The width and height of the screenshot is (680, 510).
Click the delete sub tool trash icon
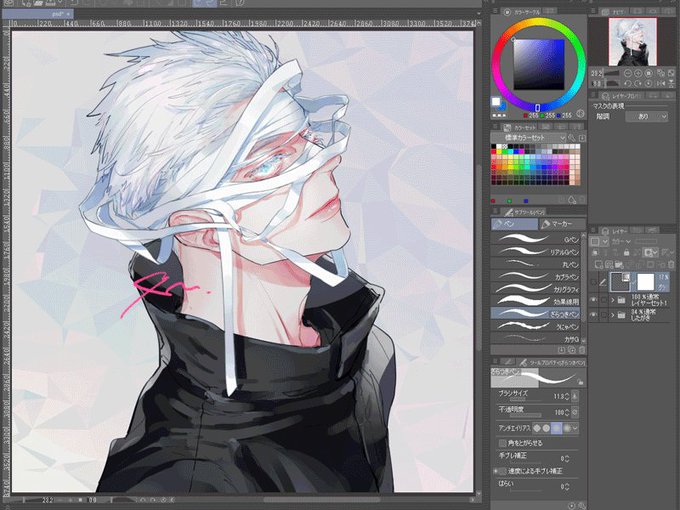click(x=582, y=350)
